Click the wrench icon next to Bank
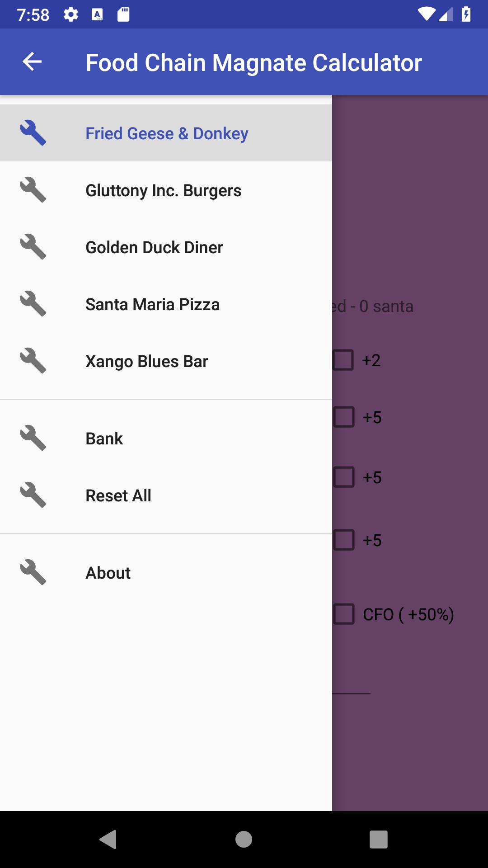 pos(33,438)
